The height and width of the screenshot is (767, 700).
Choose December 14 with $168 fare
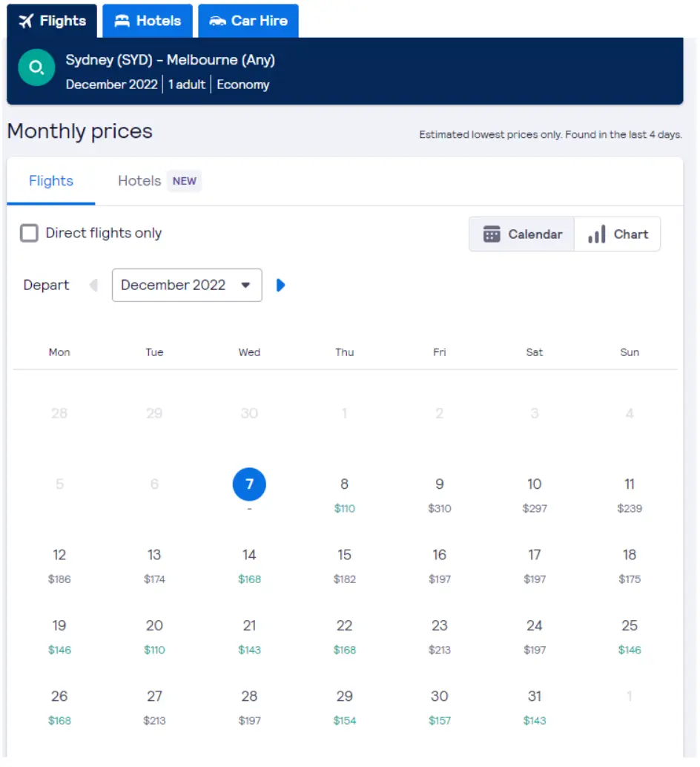(249, 565)
